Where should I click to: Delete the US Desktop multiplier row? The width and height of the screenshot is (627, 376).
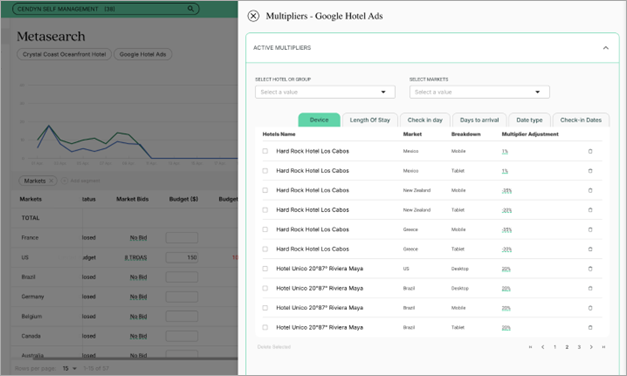(590, 269)
